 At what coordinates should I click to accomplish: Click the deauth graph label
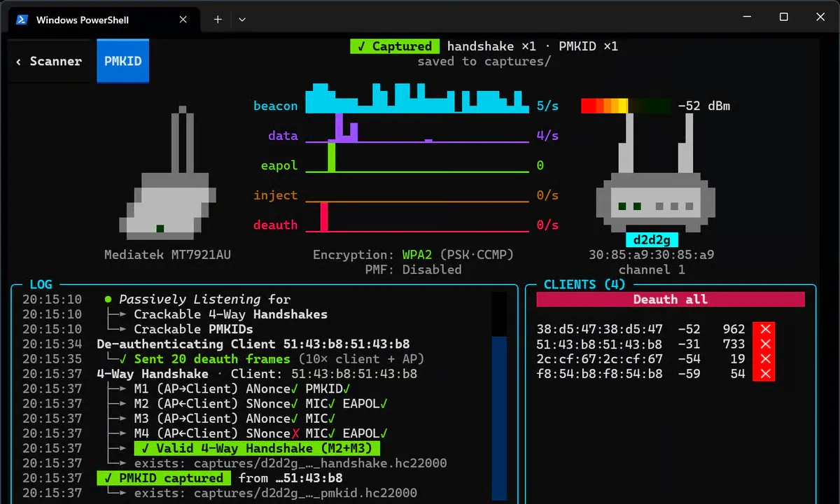(276, 225)
